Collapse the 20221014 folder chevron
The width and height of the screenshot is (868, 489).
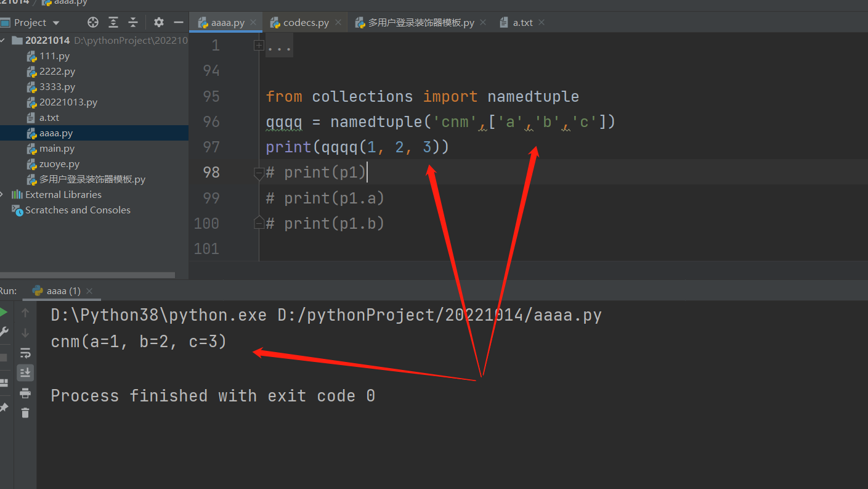tap(3, 41)
